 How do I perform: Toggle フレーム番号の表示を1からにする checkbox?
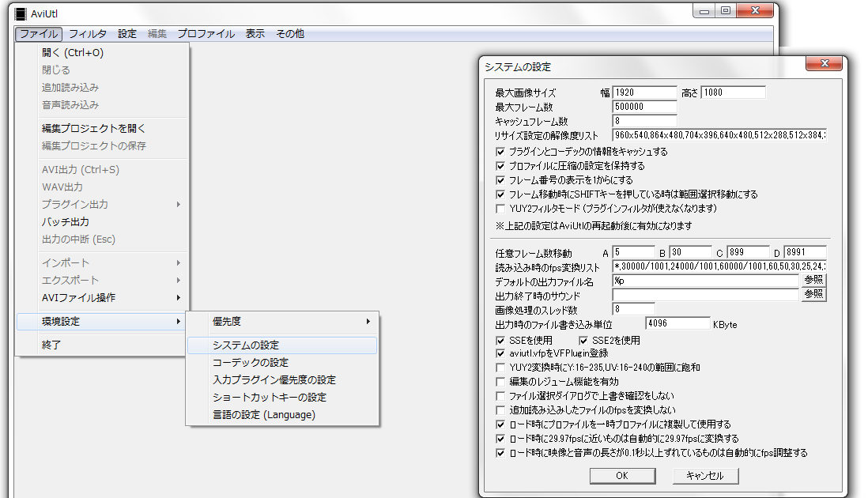coord(500,180)
